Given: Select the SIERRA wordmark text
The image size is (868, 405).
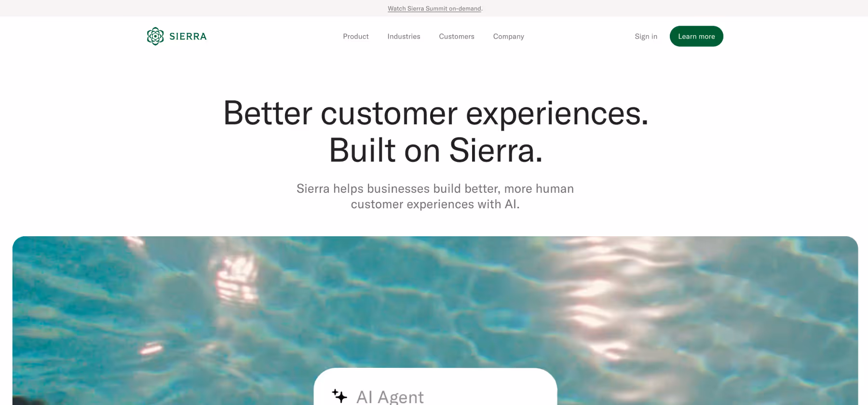Looking at the screenshot, I should point(188,37).
